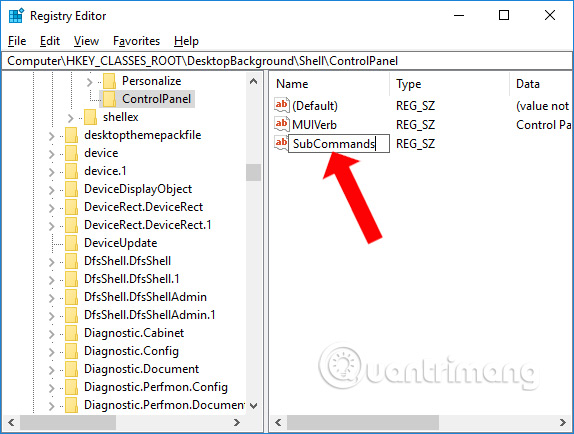The width and height of the screenshot is (574, 434).
Task: Click the (Default) string value icon
Action: click(282, 105)
